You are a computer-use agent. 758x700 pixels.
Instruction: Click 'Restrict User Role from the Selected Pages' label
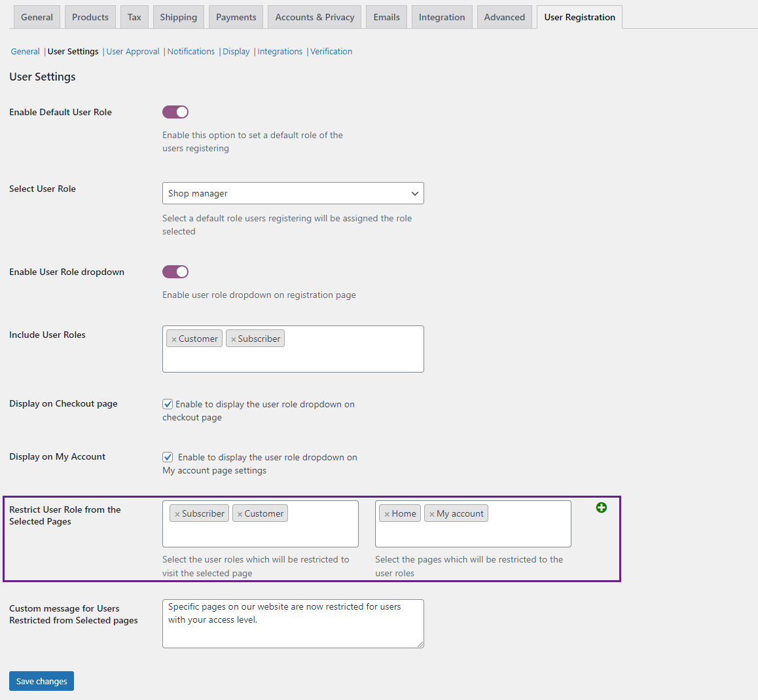point(65,516)
